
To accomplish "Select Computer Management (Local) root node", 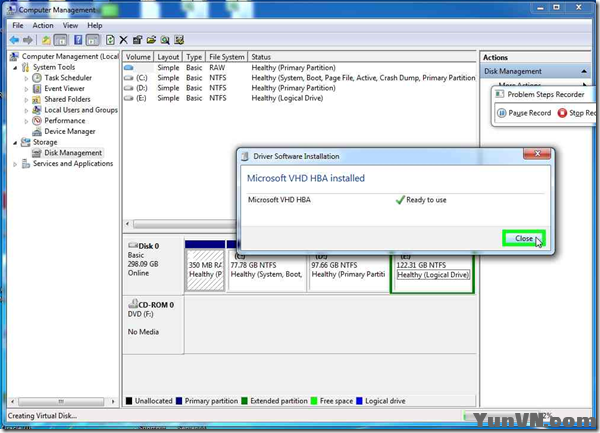I will click(x=64, y=56).
